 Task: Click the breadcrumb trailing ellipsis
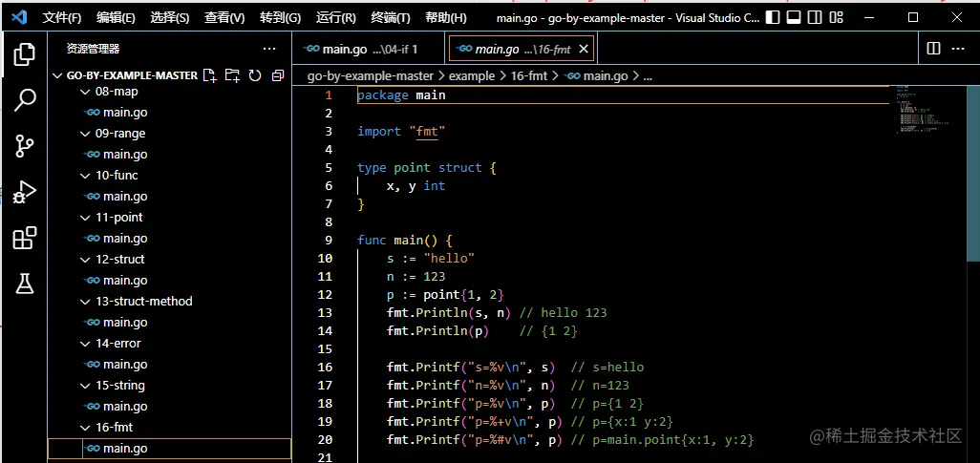(648, 76)
